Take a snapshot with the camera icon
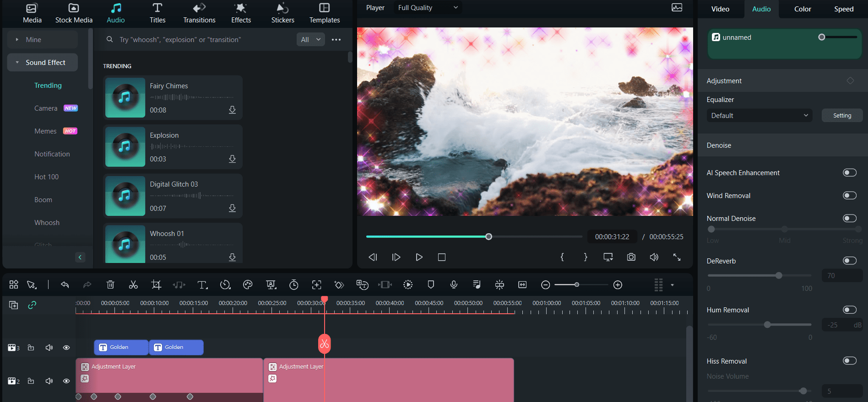The image size is (868, 402). [631, 257]
